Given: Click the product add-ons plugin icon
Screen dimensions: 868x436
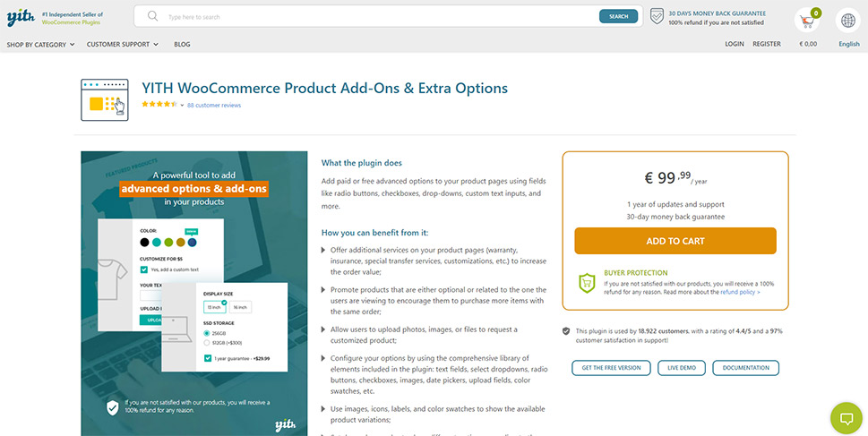Looking at the screenshot, I should (105, 100).
